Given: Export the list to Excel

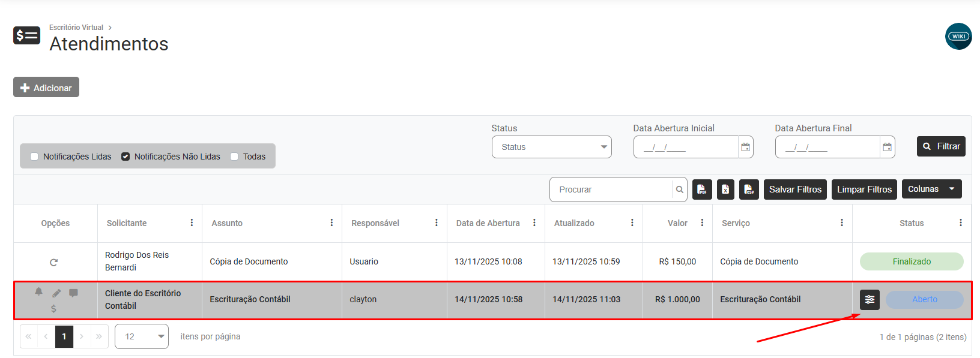Looking at the screenshot, I should point(725,189).
